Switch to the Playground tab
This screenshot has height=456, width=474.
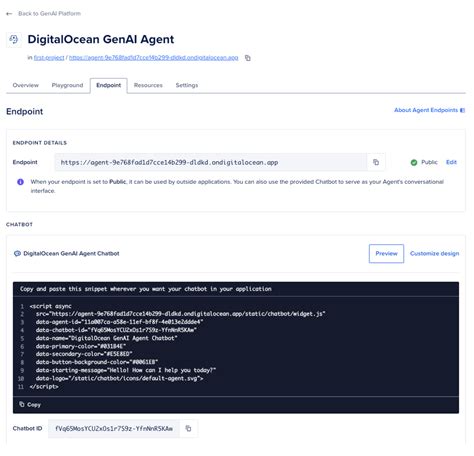[x=67, y=85]
